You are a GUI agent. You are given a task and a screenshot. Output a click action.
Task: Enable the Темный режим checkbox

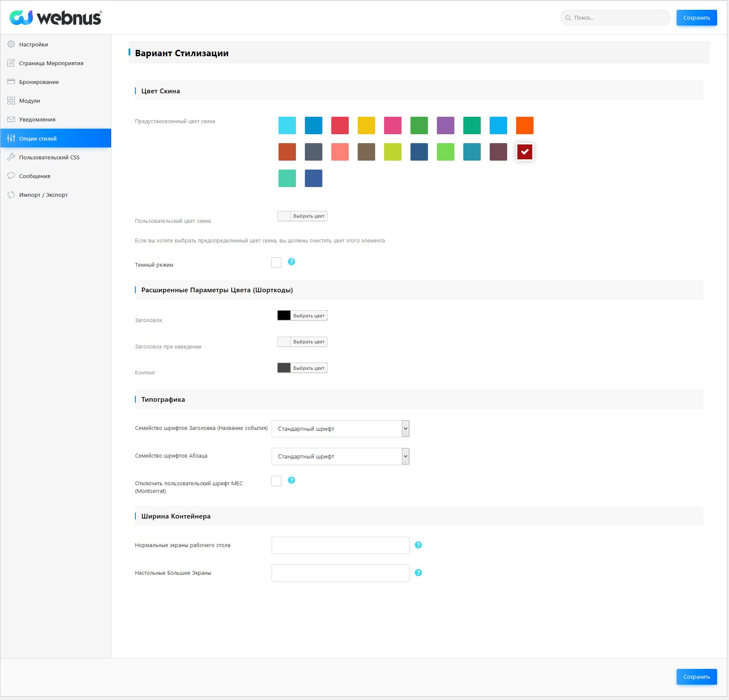(x=276, y=262)
